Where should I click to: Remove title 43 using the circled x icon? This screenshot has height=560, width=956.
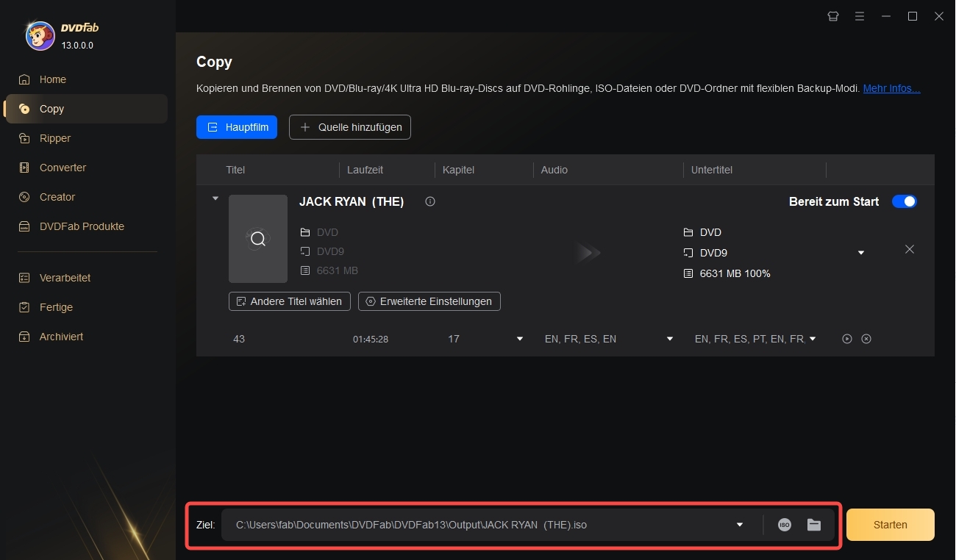[866, 339]
